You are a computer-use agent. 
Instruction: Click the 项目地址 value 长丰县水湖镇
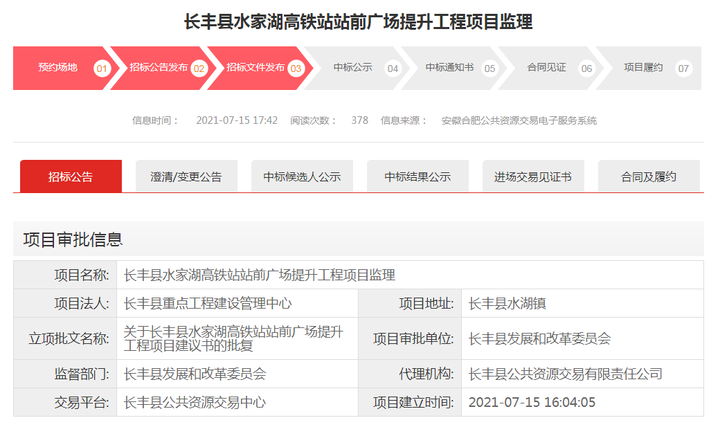click(507, 303)
